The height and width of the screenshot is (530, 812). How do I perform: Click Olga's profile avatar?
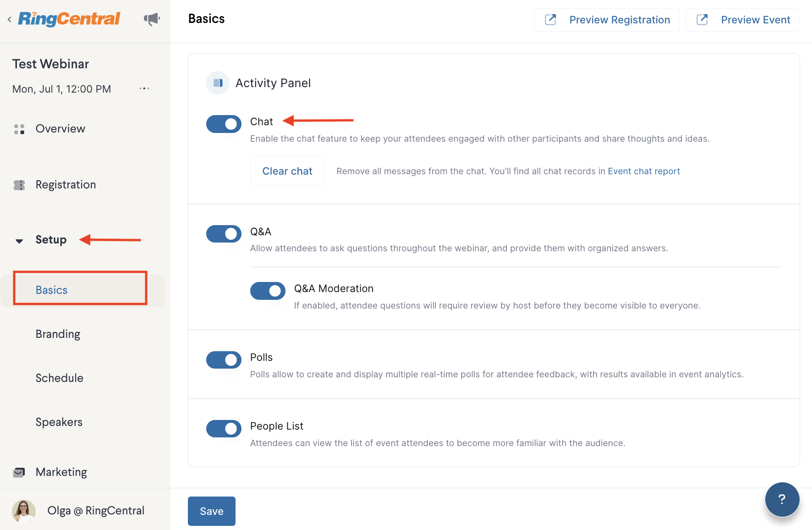[x=24, y=511]
